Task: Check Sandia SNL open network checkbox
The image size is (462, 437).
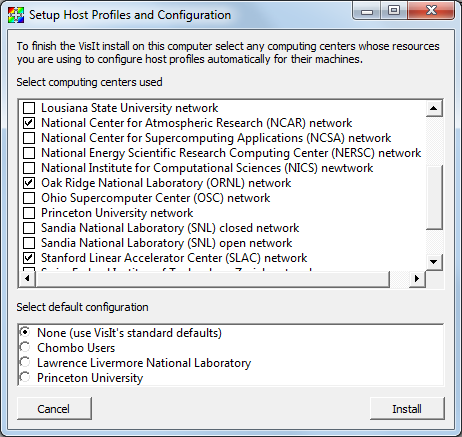Action: [x=29, y=243]
